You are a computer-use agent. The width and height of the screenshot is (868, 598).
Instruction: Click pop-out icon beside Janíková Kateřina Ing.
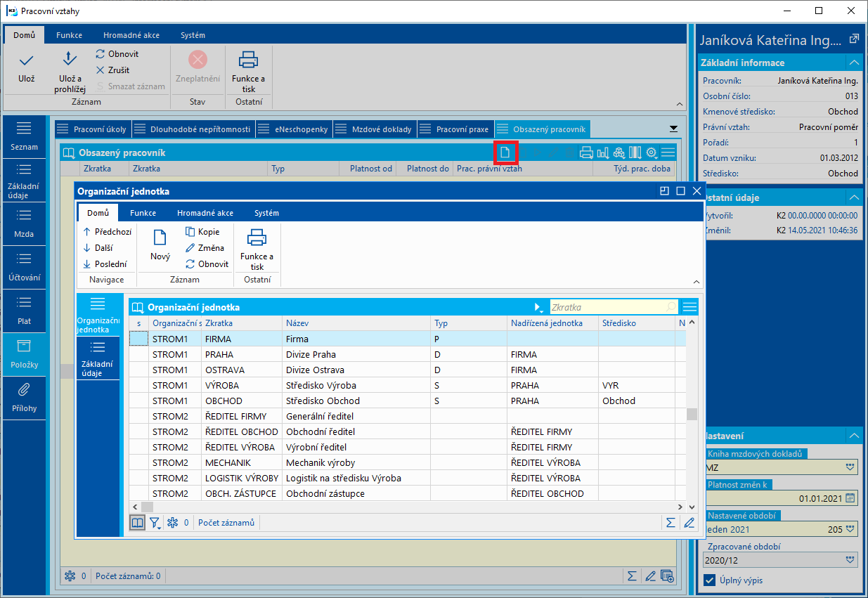coord(853,39)
